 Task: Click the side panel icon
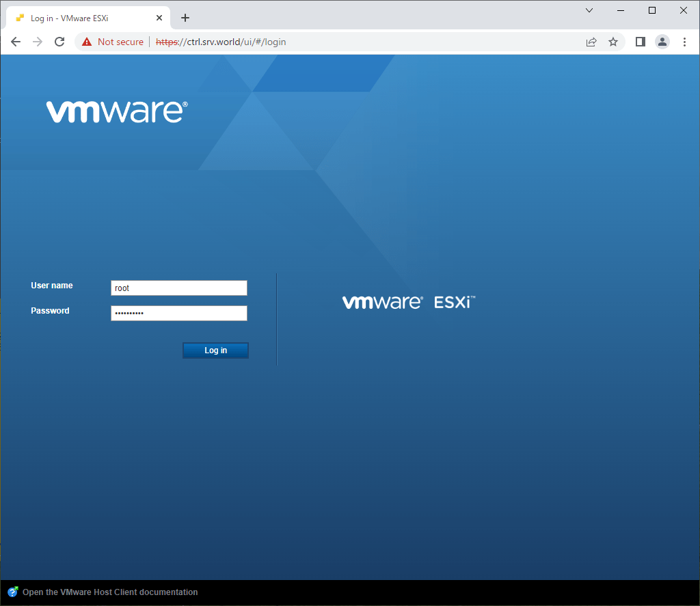tap(640, 42)
